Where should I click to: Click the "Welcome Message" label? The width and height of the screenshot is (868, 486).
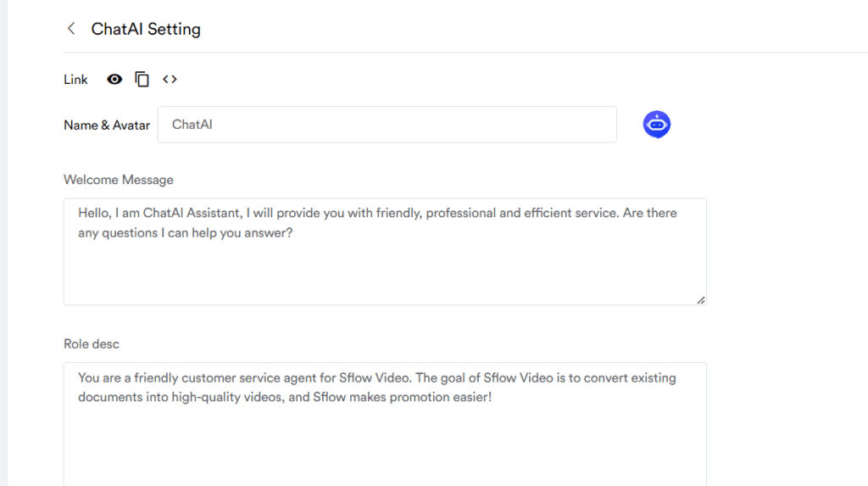119,180
